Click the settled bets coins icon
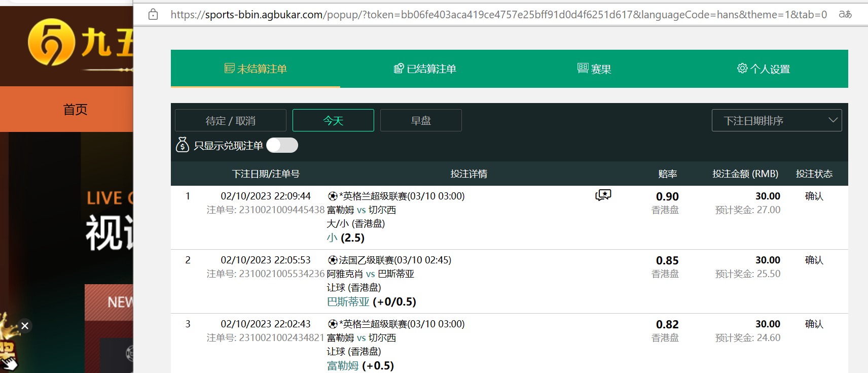The width and height of the screenshot is (868, 373). 399,68
